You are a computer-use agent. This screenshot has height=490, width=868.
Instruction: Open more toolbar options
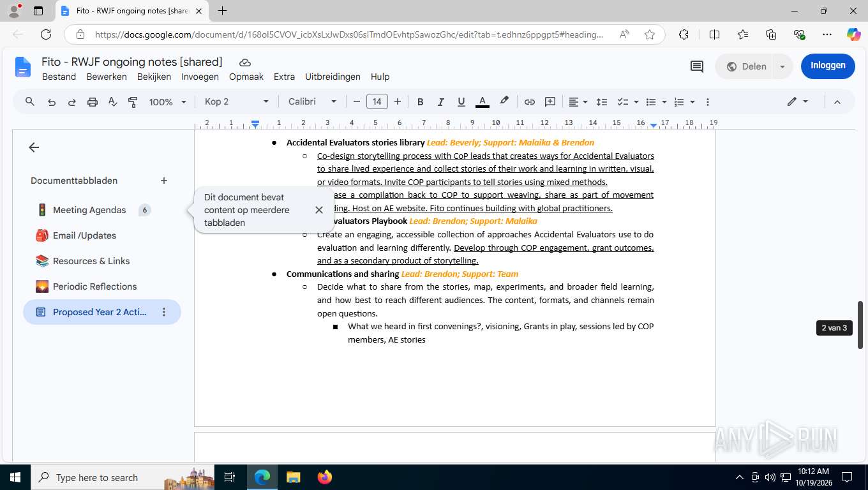click(708, 102)
